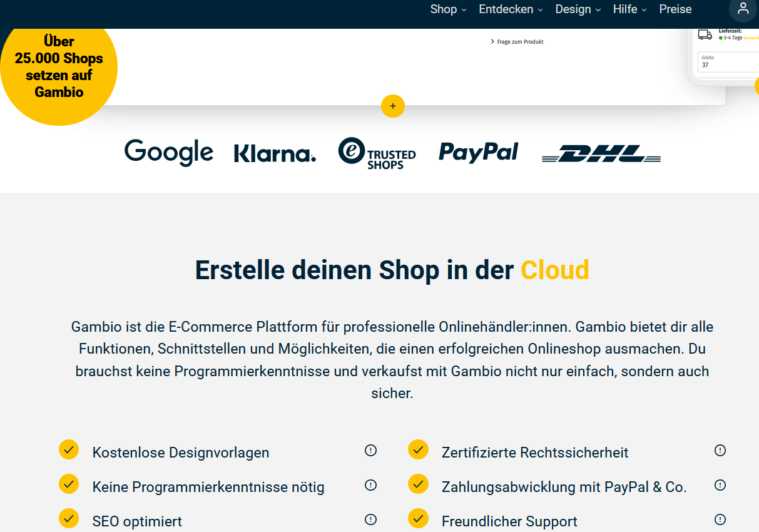Click checkmark next to Freundlicher Support
Viewport: 759px width, 532px height.
tap(418, 518)
